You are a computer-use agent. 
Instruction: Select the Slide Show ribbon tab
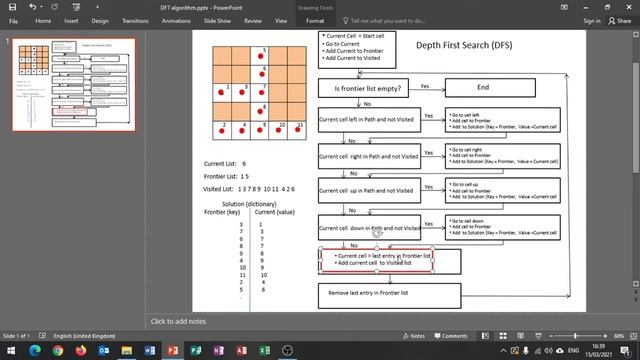217,21
